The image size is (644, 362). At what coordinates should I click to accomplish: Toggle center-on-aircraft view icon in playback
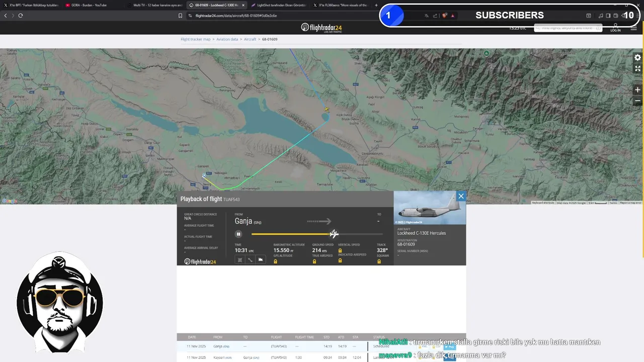coord(240,259)
